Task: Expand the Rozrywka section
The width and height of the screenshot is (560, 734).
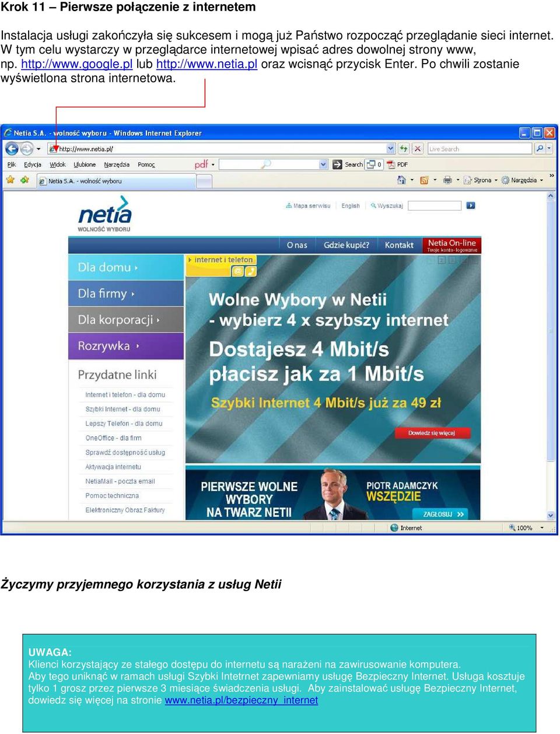Action: (x=126, y=346)
